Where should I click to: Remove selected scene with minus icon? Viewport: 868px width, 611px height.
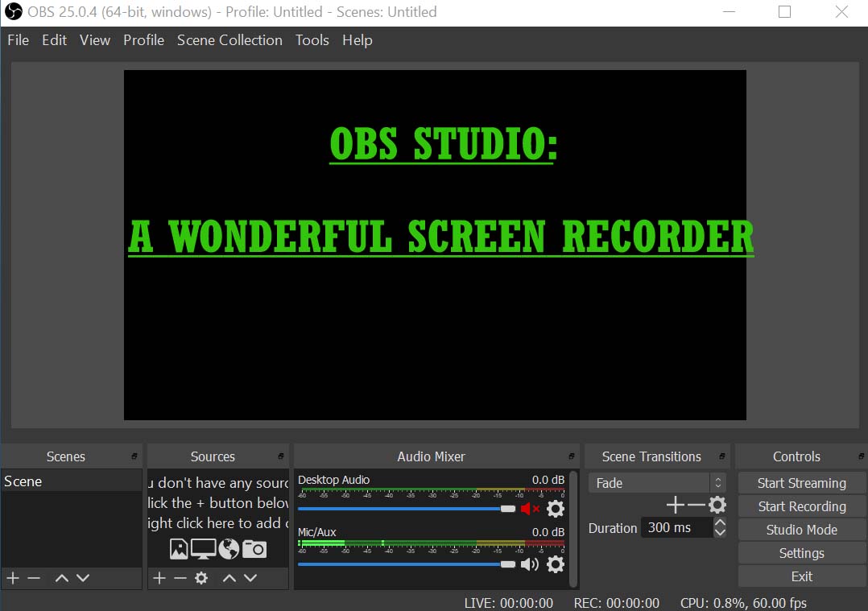coord(34,578)
